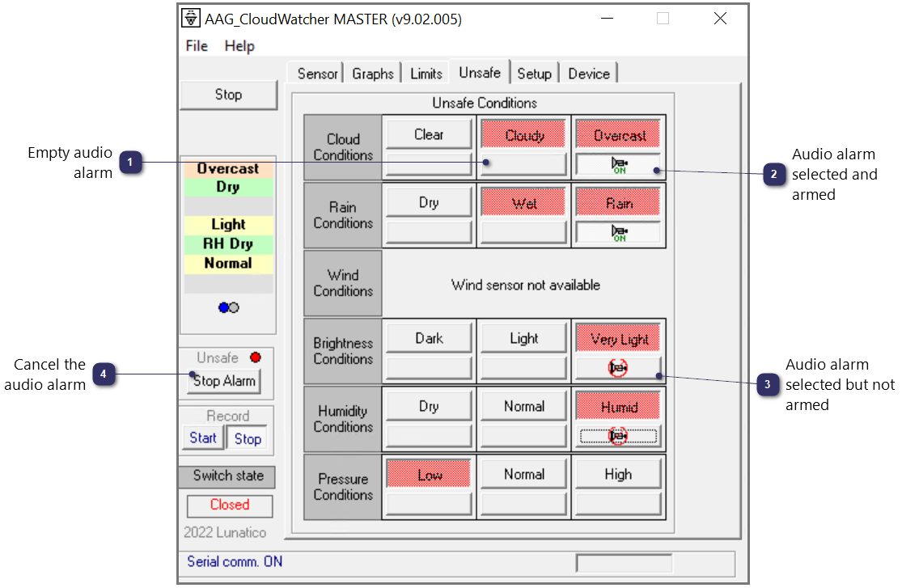The height and width of the screenshot is (588, 902).
Task: Click the RH Dry status indicator
Action: coord(228,244)
